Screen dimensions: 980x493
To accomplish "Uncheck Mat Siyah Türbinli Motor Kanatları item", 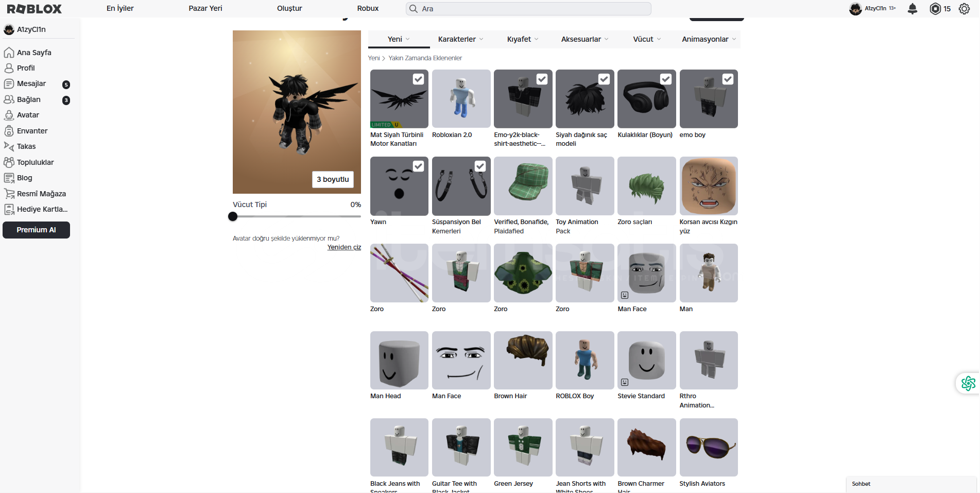I will point(418,79).
